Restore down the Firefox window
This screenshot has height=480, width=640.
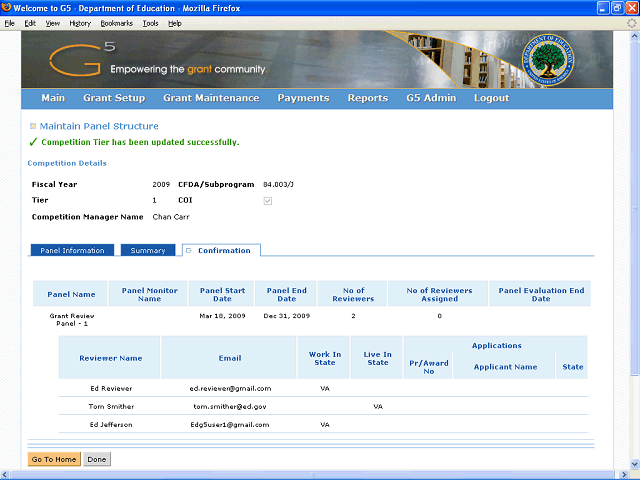pos(614,7)
